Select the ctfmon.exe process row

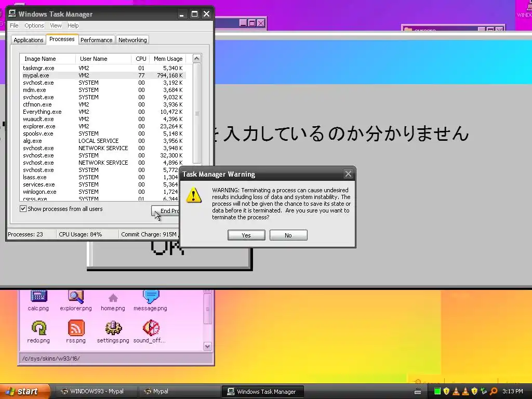(x=103, y=104)
